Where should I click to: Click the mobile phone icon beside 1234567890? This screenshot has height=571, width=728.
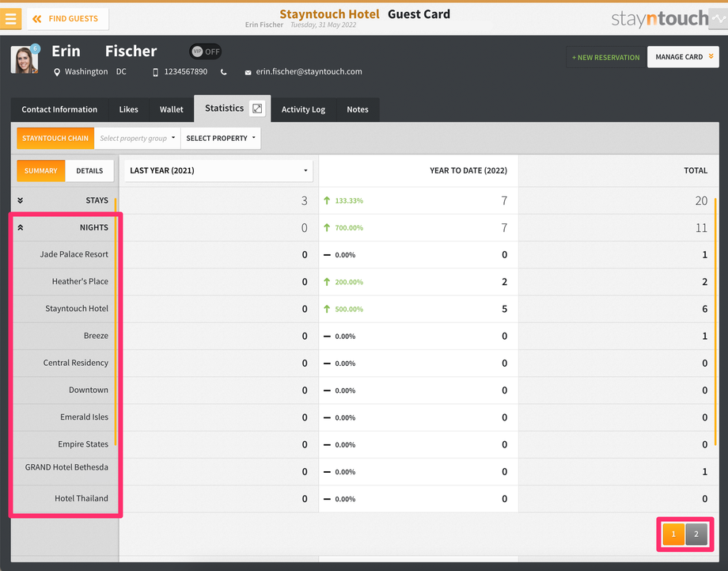(156, 72)
